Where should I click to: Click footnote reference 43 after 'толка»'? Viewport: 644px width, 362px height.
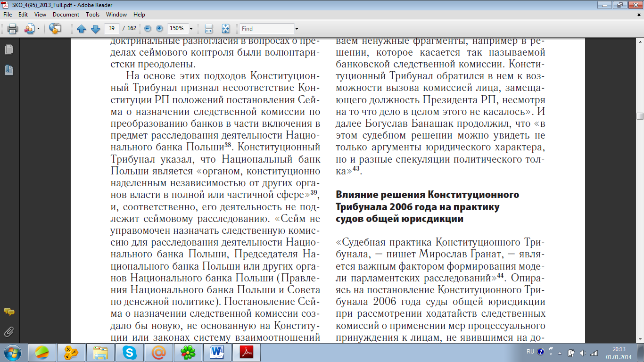(356, 170)
